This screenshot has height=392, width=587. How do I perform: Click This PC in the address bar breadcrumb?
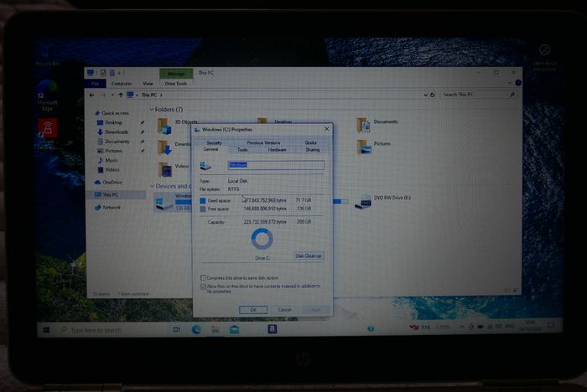149,95
